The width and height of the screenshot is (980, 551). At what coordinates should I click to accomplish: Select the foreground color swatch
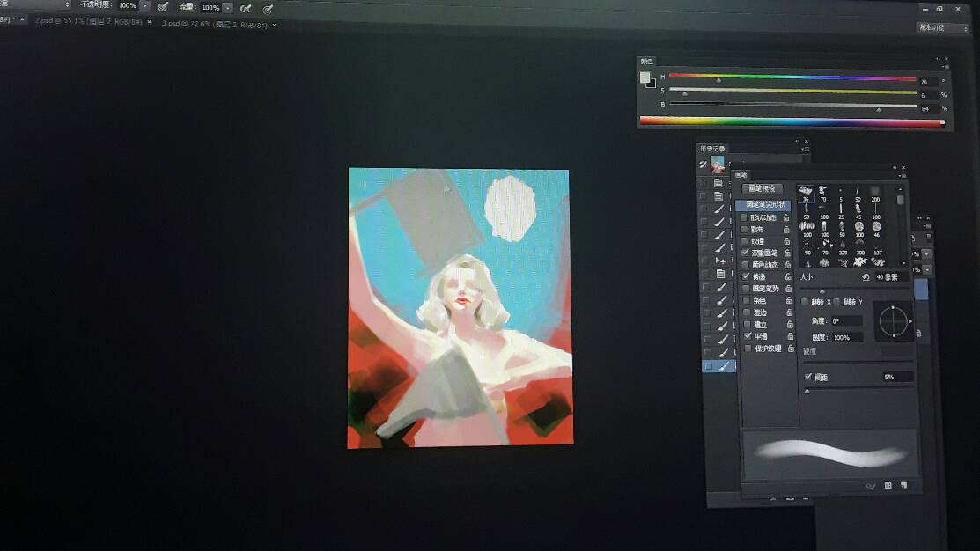[645, 77]
